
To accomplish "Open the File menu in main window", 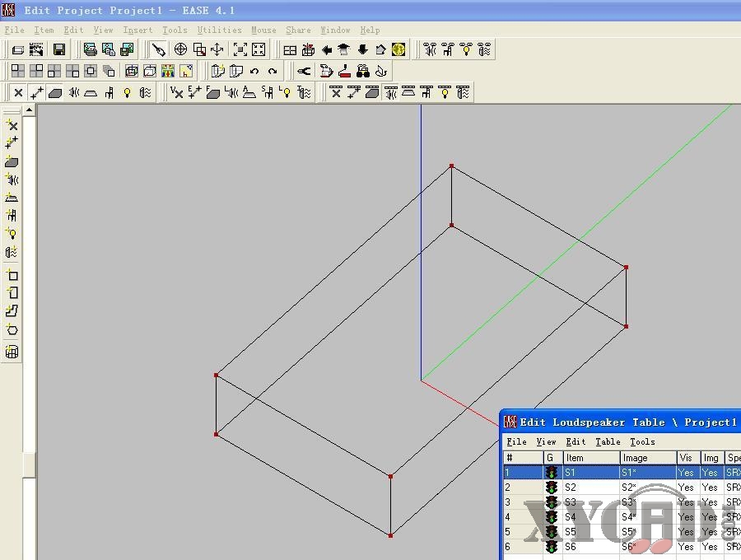I will tap(14, 30).
